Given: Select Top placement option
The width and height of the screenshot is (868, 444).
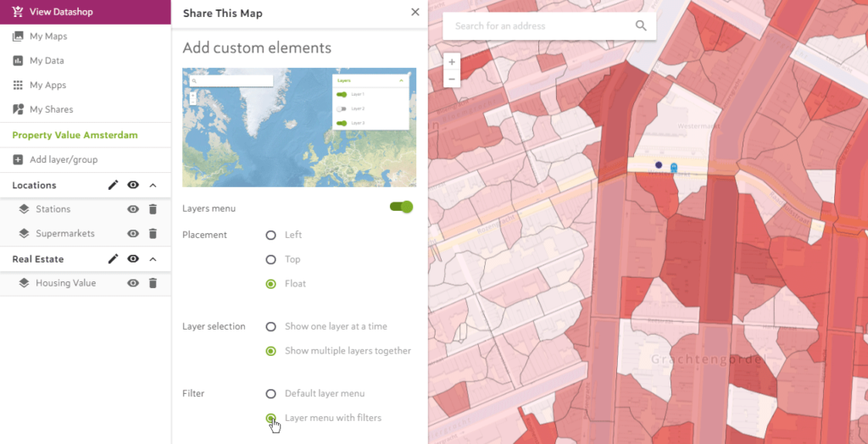Looking at the screenshot, I should click(x=270, y=259).
